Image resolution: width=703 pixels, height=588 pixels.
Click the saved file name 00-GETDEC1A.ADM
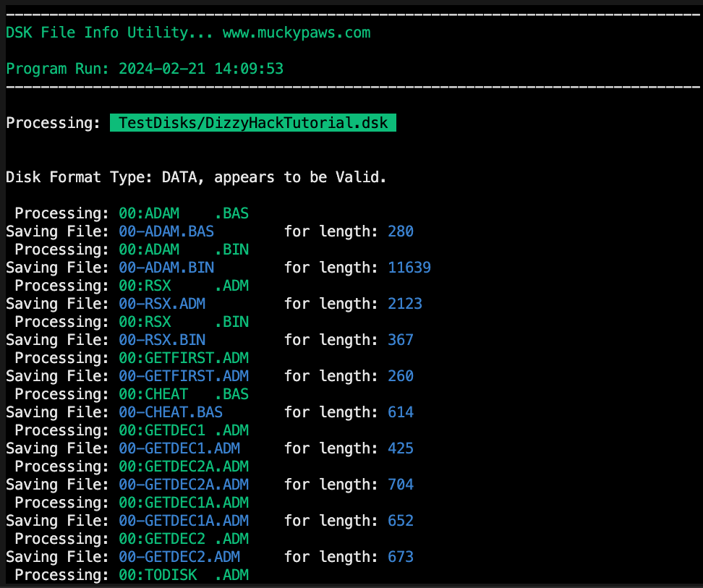pyautogui.click(x=184, y=521)
